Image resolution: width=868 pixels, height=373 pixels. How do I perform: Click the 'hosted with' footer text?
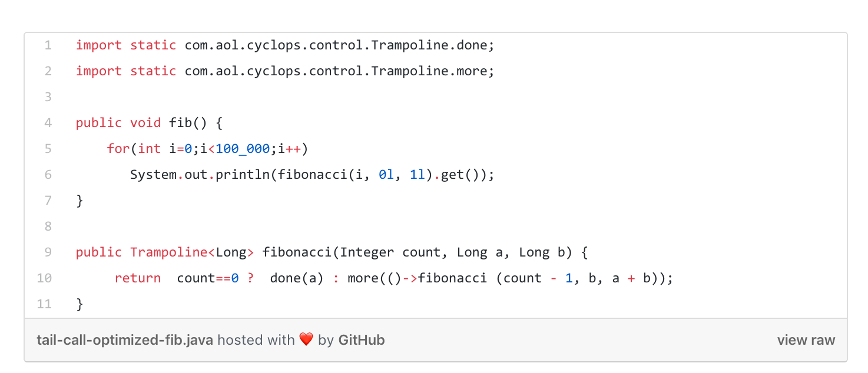(x=256, y=340)
